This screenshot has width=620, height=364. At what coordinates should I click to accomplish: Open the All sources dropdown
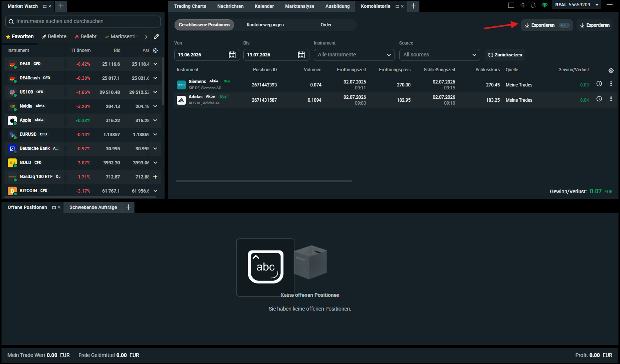coord(439,55)
